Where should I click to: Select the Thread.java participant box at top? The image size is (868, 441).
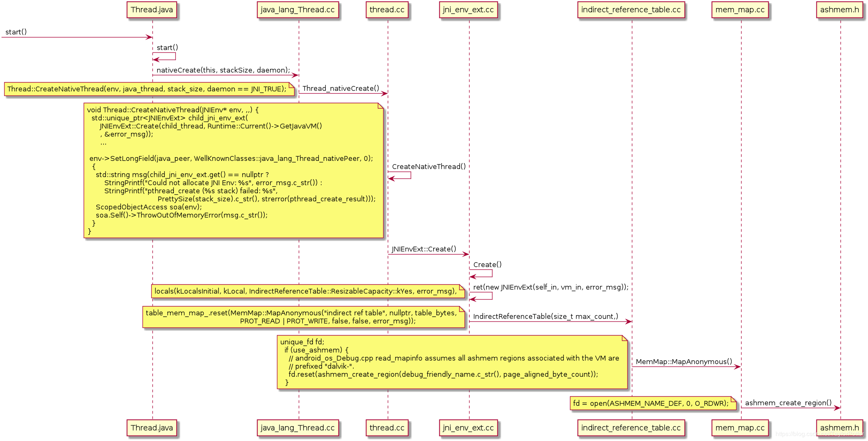click(152, 10)
